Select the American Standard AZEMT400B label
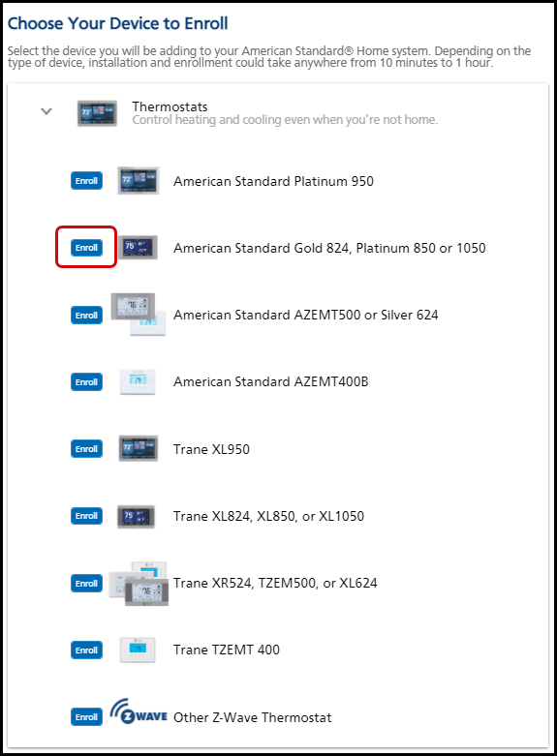The height and width of the screenshot is (756, 557). (x=271, y=381)
